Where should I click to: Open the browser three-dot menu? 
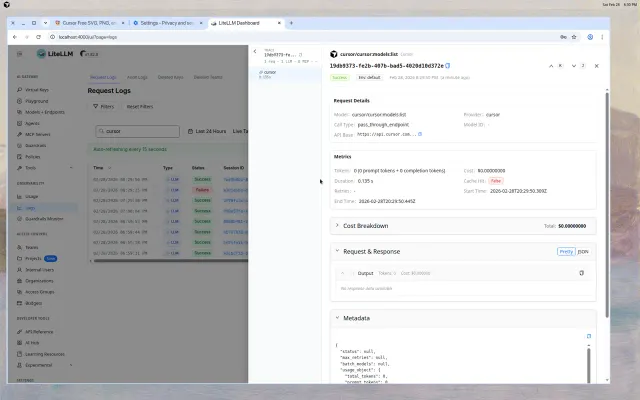tap(602, 37)
